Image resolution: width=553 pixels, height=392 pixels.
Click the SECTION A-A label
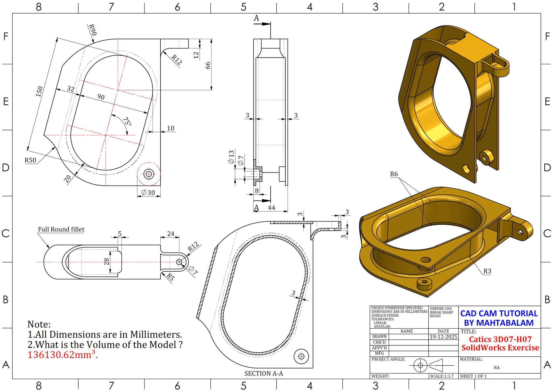264,374
